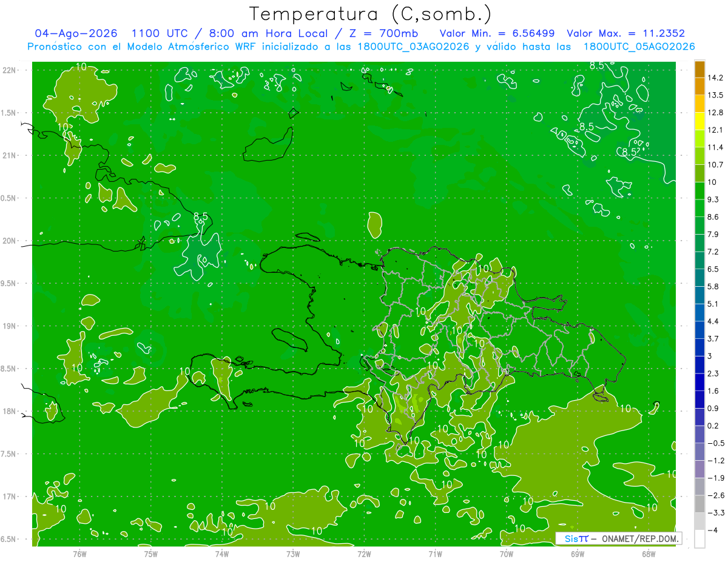This screenshot has height=562, width=728.
Task: Click the "71W" longitude axis label
Action: (x=436, y=554)
